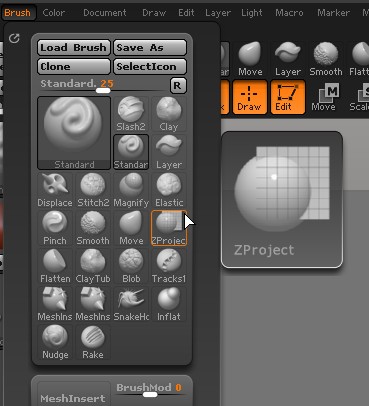This screenshot has height=406, width=369.
Task: Adjust the Standard brush count slider
Action: [x=103, y=86]
